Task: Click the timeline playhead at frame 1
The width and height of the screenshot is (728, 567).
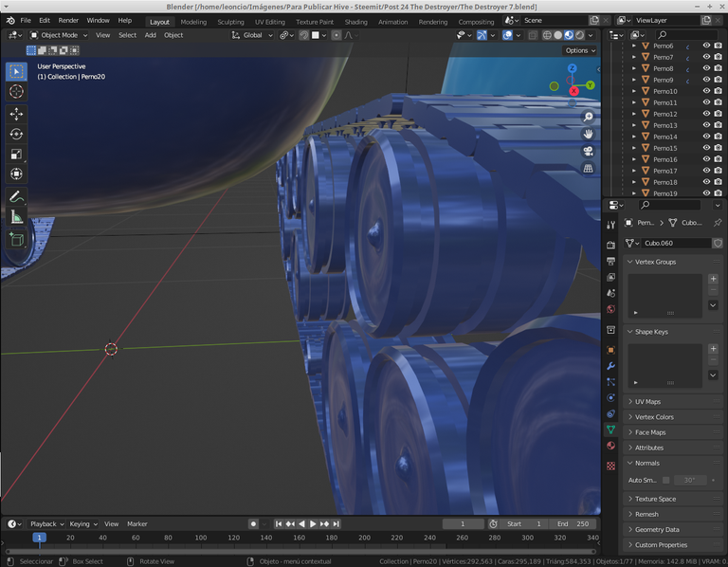Action: click(x=40, y=538)
